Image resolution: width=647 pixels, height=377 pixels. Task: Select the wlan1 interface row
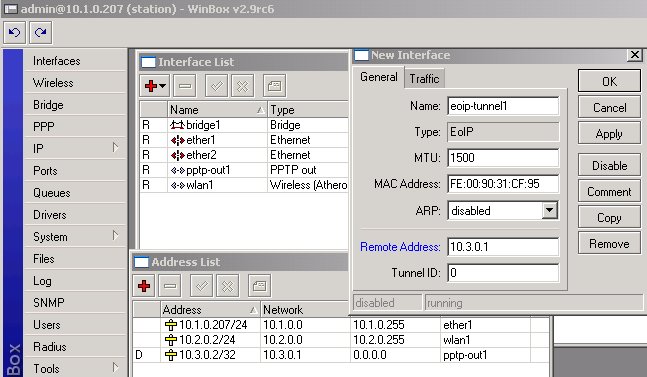[x=244, y=185]
